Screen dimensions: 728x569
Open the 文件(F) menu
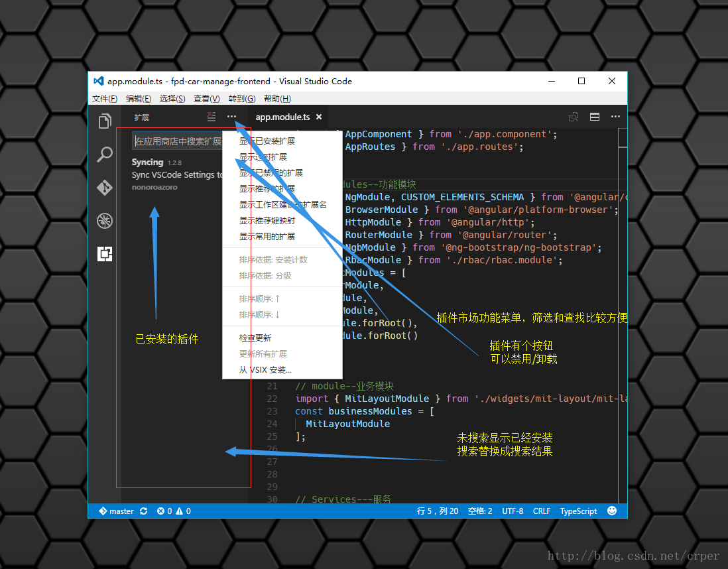105,98
